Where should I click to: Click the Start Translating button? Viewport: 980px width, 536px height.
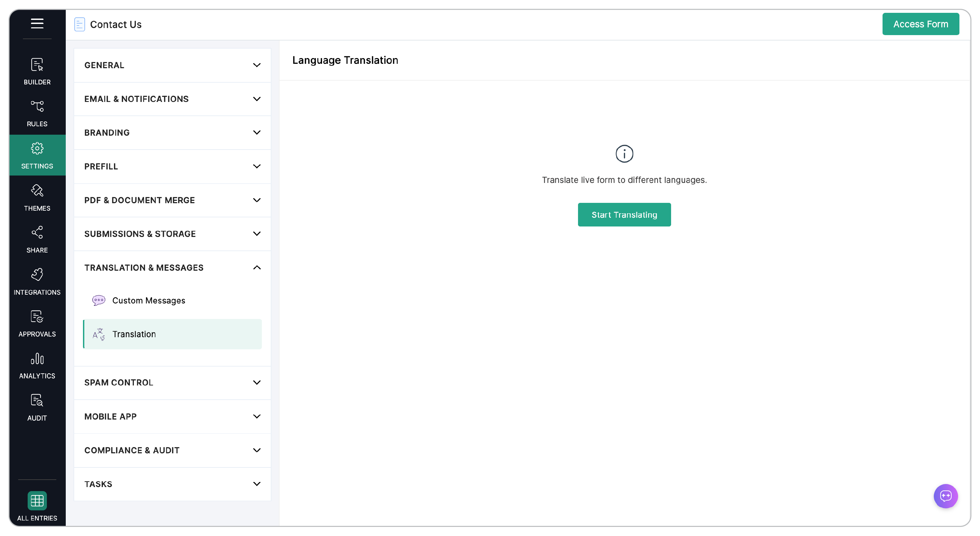click(624, 215)
